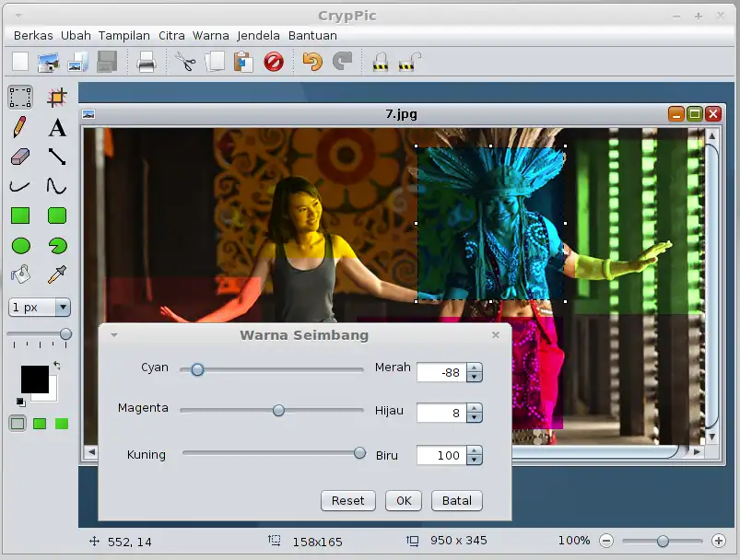Swap foreground and background colors
Image resolution: width=740 pixels, height=560 pixels.
[56, 367]
